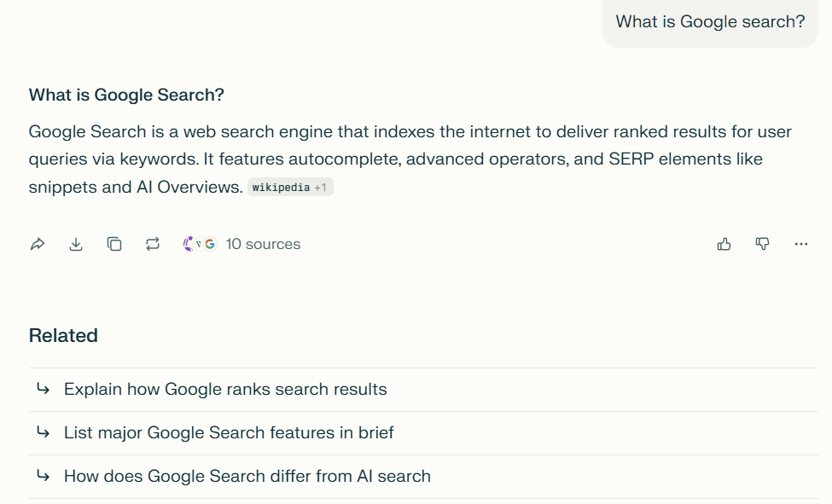
Task: Open the more options ellipsis menu
Action: pyautogui.click(x=800, y=244)
